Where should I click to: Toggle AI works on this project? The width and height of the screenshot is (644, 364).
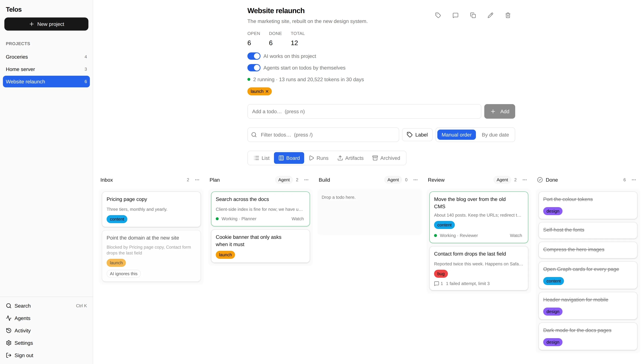pos(254,56)
